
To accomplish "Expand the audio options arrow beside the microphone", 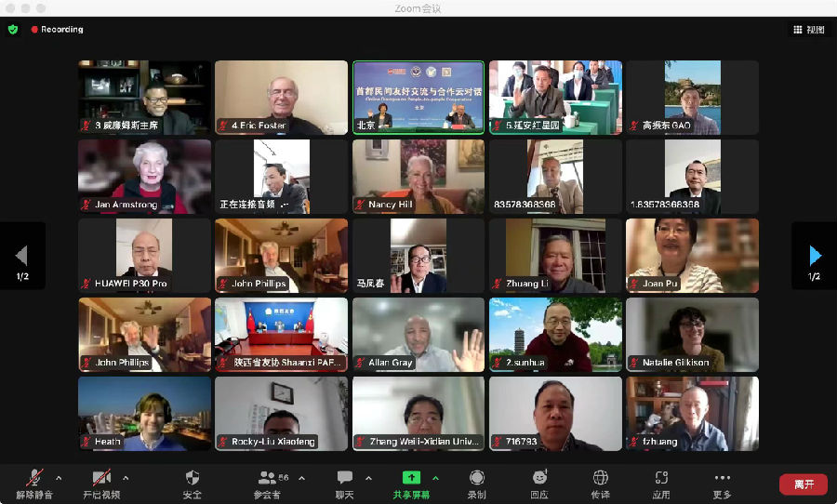I will (x=59, y=478).
